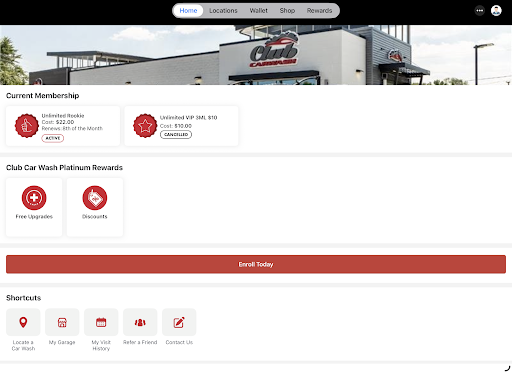Screen dimensions: 512x373
Task: Click the Discounts label
Action: 95,217
